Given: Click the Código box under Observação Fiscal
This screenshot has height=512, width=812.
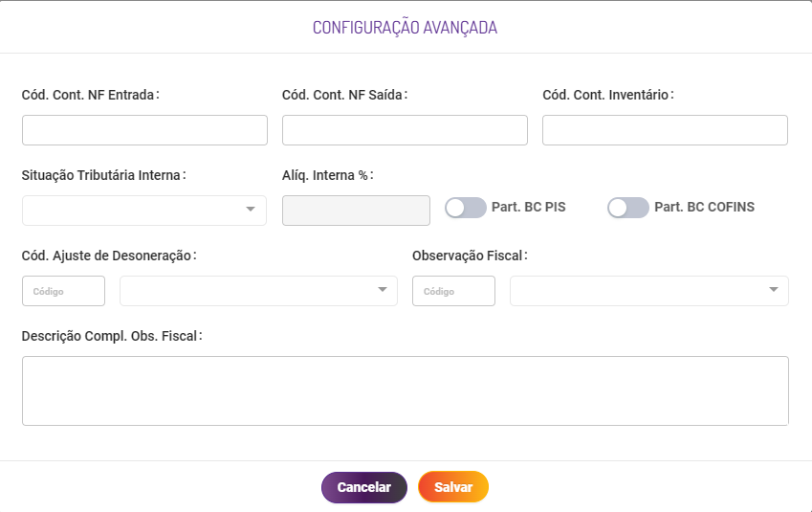Looking at the screenshot, I should (453, 291).
